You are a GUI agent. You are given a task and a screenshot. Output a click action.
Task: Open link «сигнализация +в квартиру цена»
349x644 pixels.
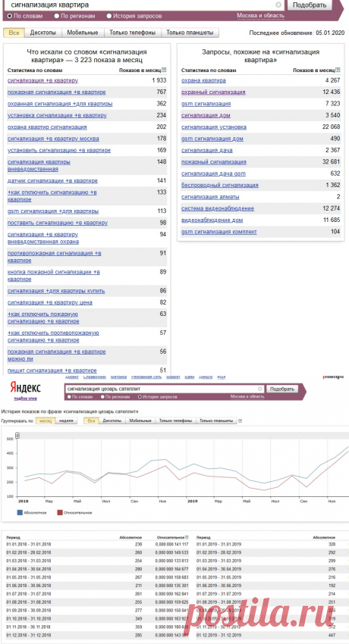click(50, 302)
